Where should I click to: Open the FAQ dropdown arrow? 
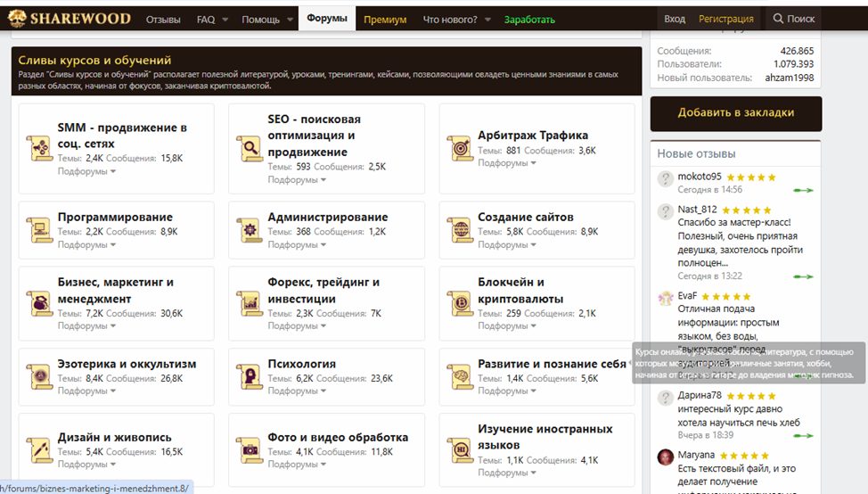(x=225, y=20)
